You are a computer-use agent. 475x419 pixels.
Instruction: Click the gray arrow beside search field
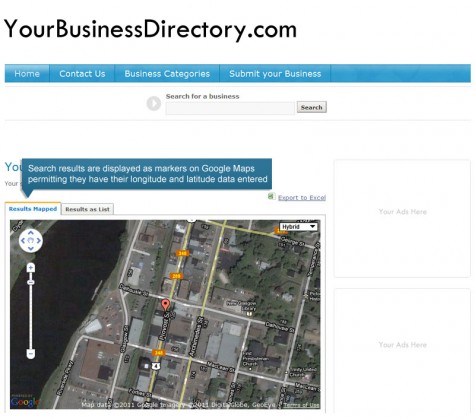pos(154,103)
